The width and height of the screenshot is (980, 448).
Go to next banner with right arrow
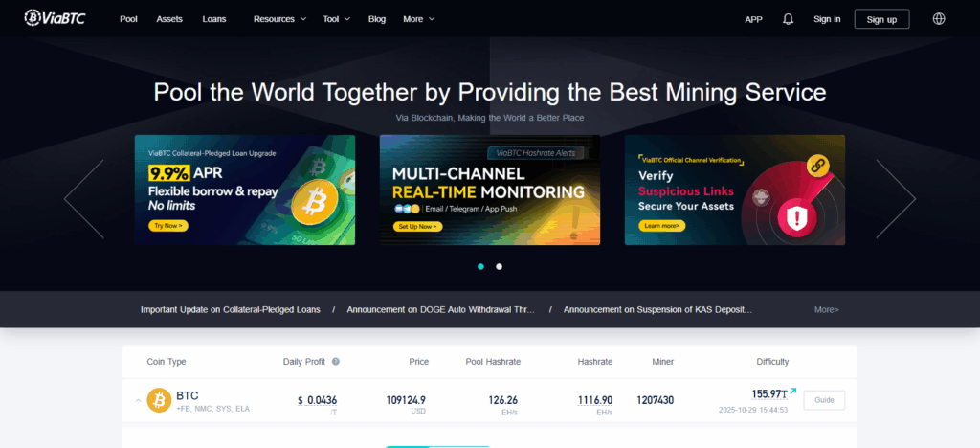pos(896,199)
